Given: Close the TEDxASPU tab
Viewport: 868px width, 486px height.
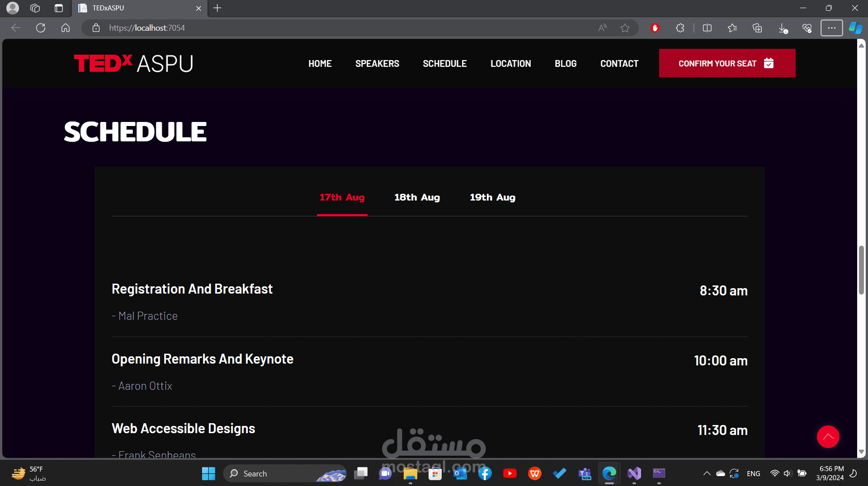Looking at the screenshot, I should pos(198,8).
